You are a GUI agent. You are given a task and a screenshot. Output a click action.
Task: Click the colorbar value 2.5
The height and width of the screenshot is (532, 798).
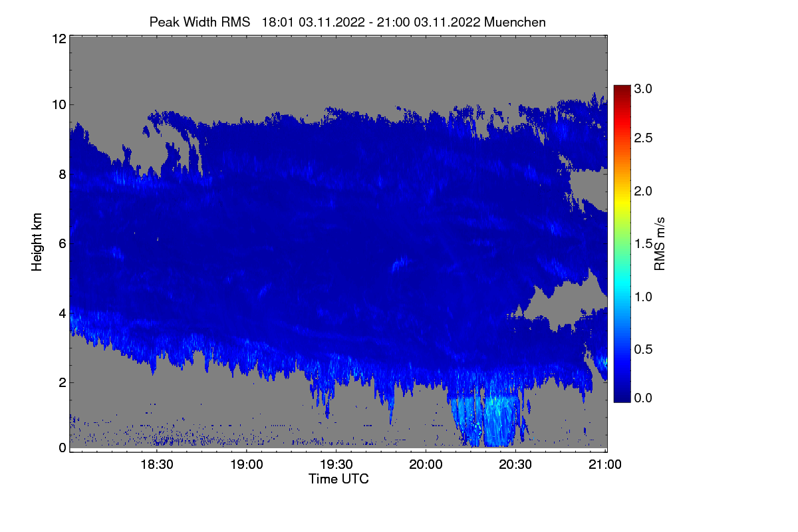(x=642, y=138)
